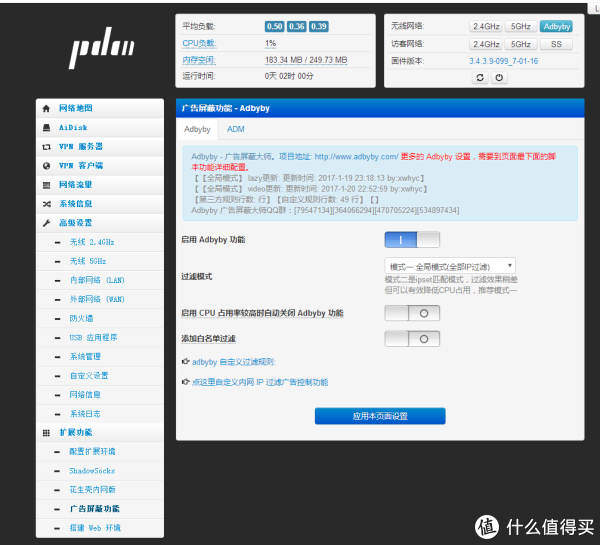The width and height of the screenshot is (600, 545).
Task: Click the CPU负载 link
Action: click(x=199, y=44)
